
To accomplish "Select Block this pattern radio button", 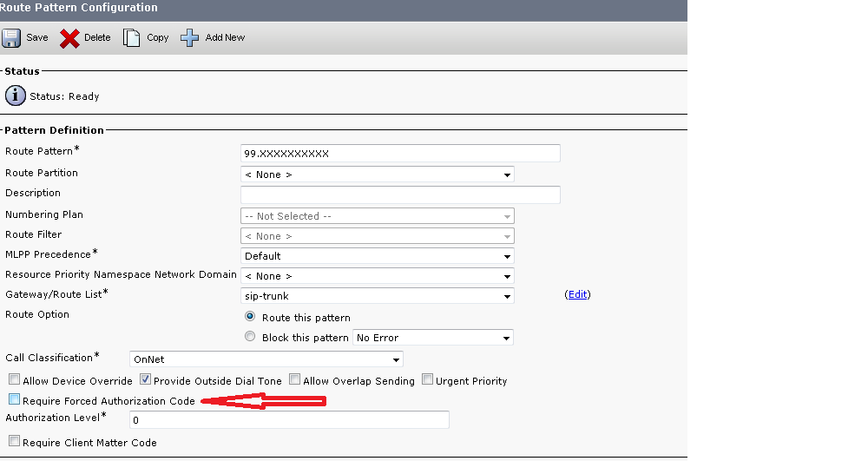I will tap(250, 336).
